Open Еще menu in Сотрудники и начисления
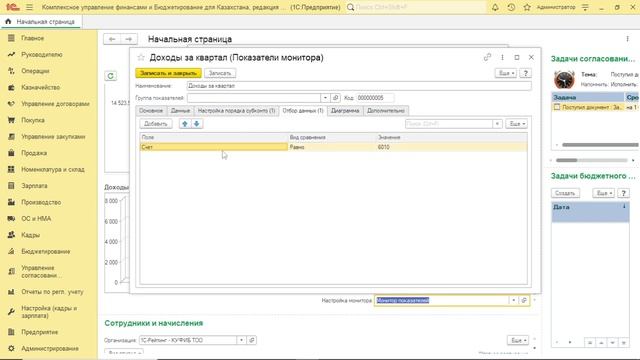The height and width of the screenshot is (360, 640). [518, 340]
